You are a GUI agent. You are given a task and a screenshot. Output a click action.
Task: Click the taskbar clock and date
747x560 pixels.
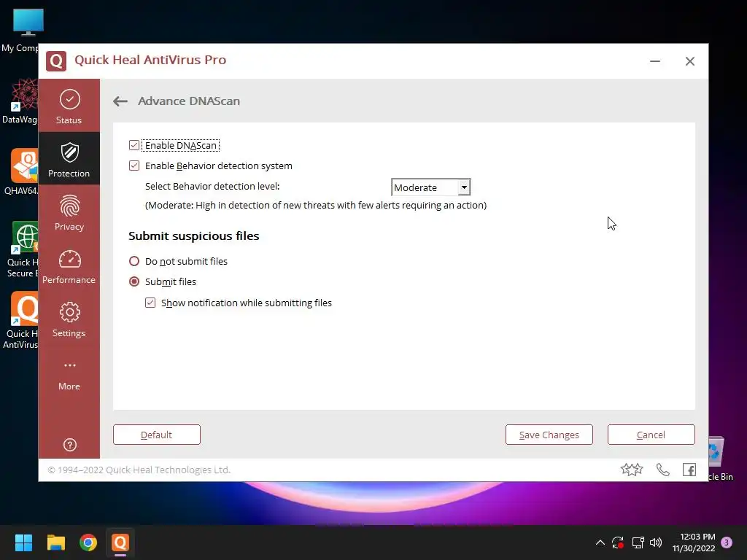point(694,542)
